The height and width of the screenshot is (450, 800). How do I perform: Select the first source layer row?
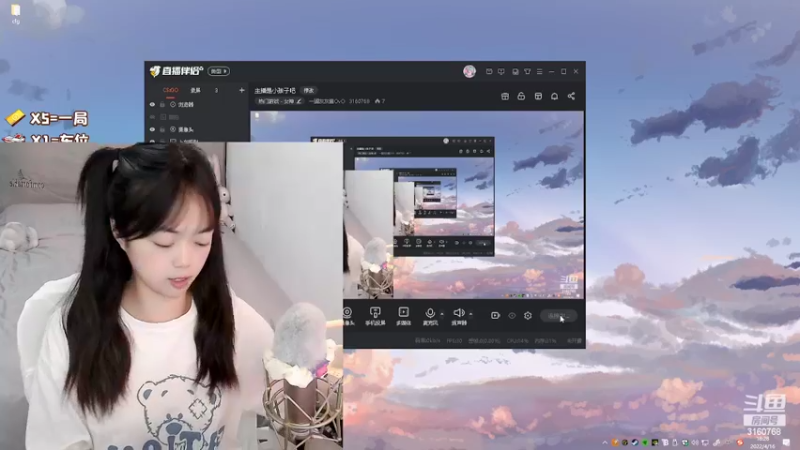pos(198,105)
